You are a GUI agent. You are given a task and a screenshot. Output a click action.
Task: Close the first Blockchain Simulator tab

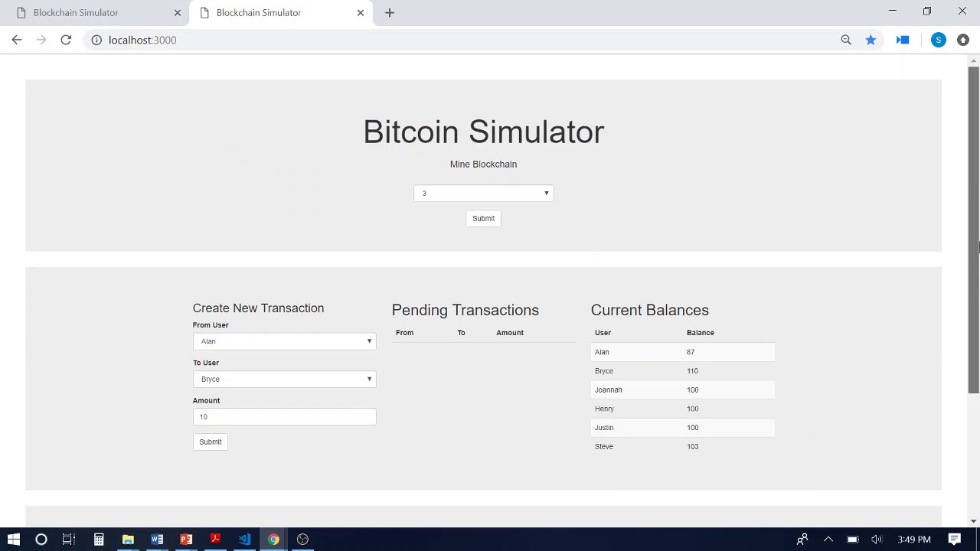[178, 12]
